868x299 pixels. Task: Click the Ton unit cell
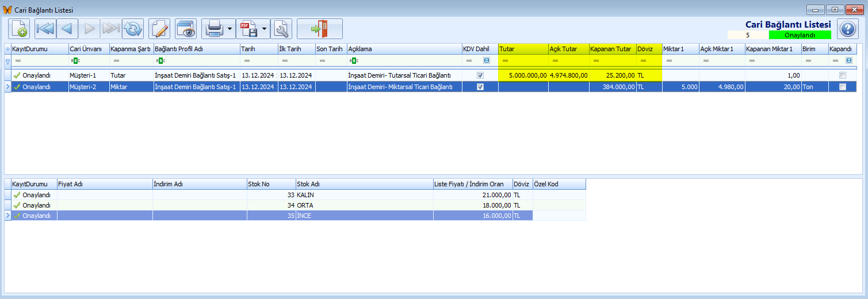[x=816, y=87]
